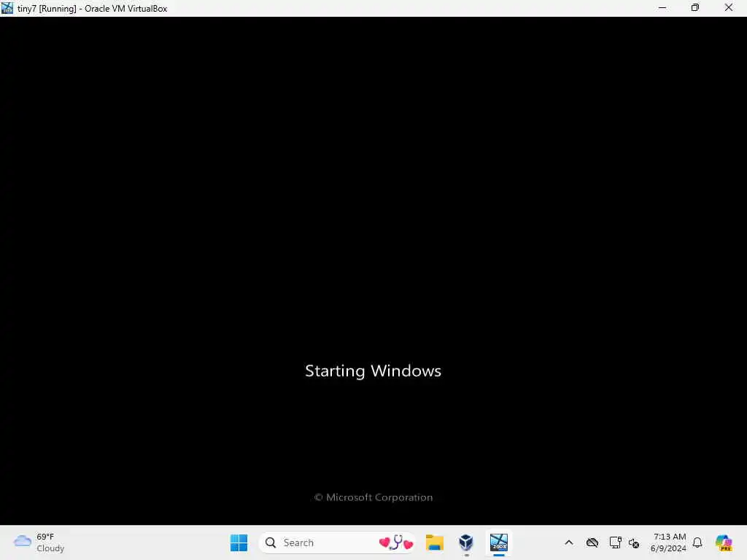Minimize the tiny7 VirtualBox window
Screen dimensions: 747x560
[x=662, y=7]
